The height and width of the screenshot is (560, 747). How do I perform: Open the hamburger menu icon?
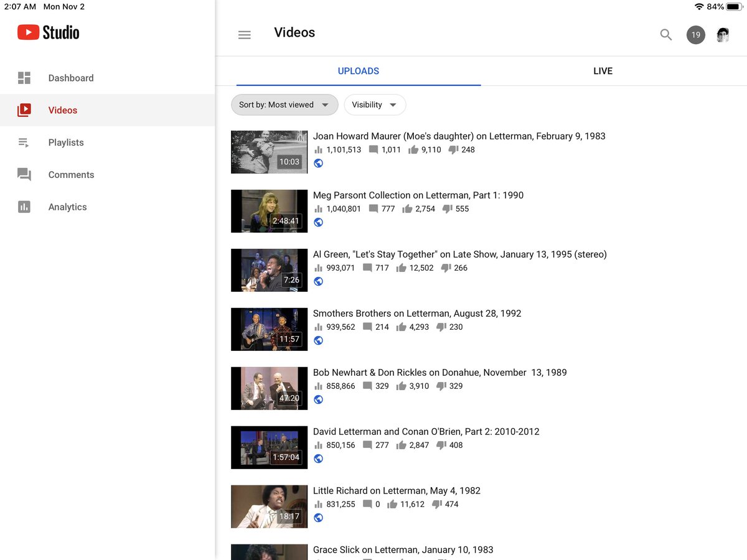245,35
